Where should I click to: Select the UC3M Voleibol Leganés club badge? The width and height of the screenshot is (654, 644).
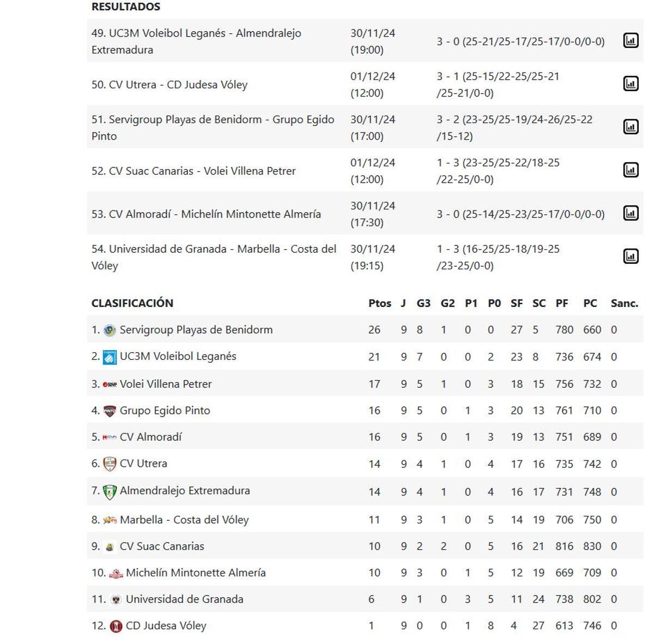[x=110, y=356]
